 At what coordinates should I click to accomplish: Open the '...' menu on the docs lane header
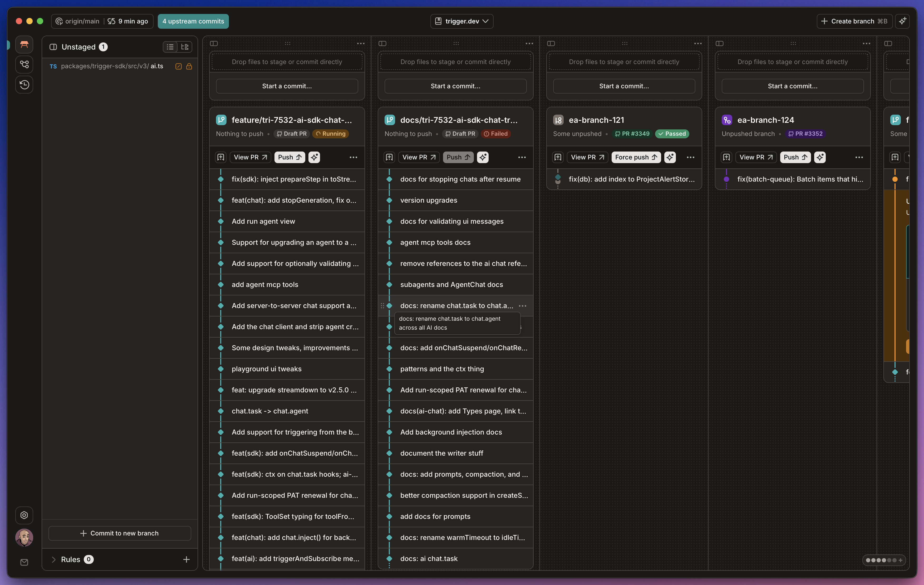point(529,43)
